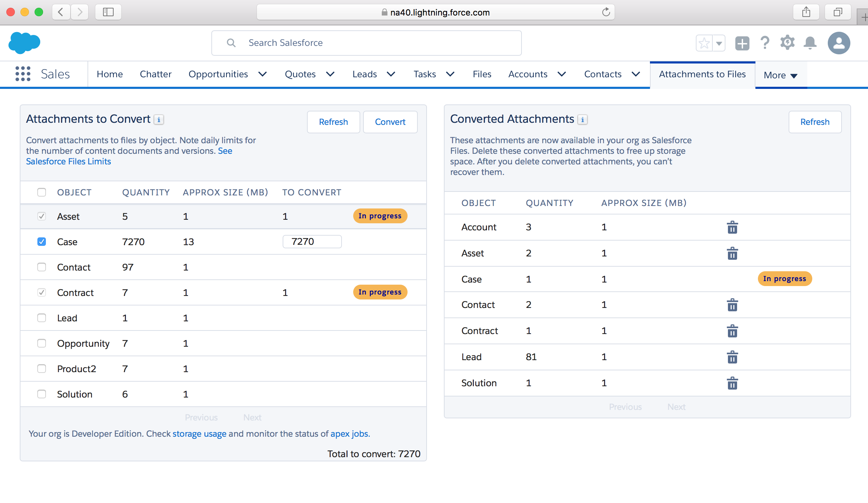Open the apex jobs link

(349, 434)
